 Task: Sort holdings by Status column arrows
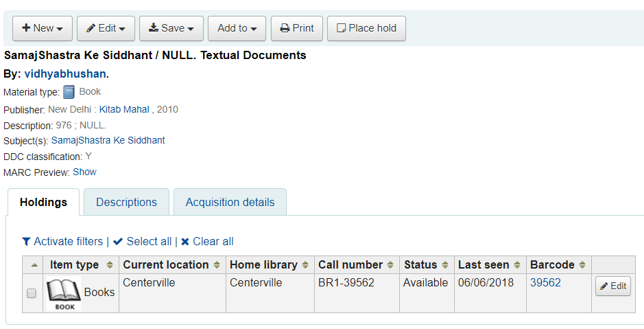(445, 265)
